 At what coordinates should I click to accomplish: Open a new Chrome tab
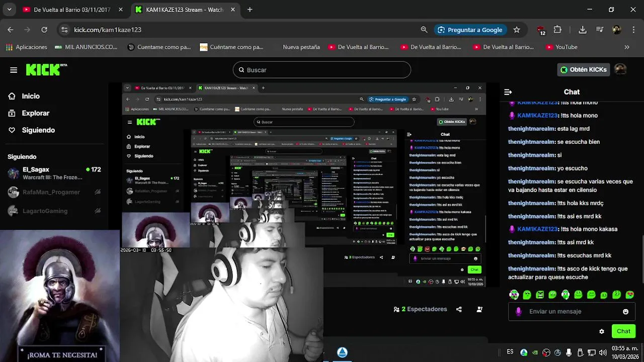pos(250,10)
